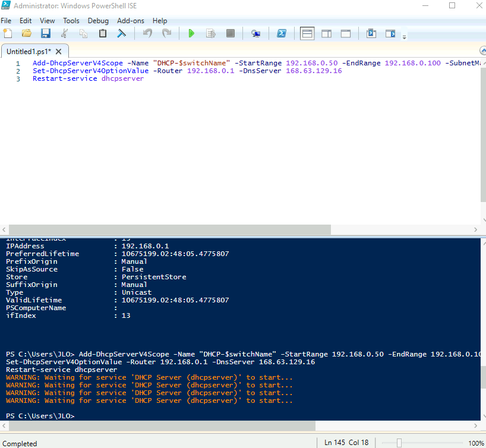Collapse script pane chevron button

coord(482,51)
